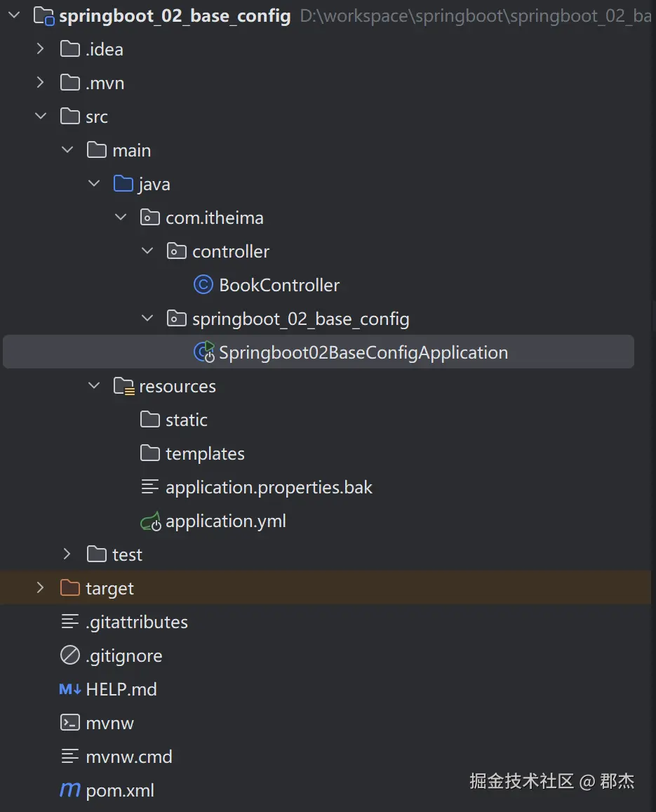Select the .gitattributes file

pyautogui.click(x=137, y=622)
